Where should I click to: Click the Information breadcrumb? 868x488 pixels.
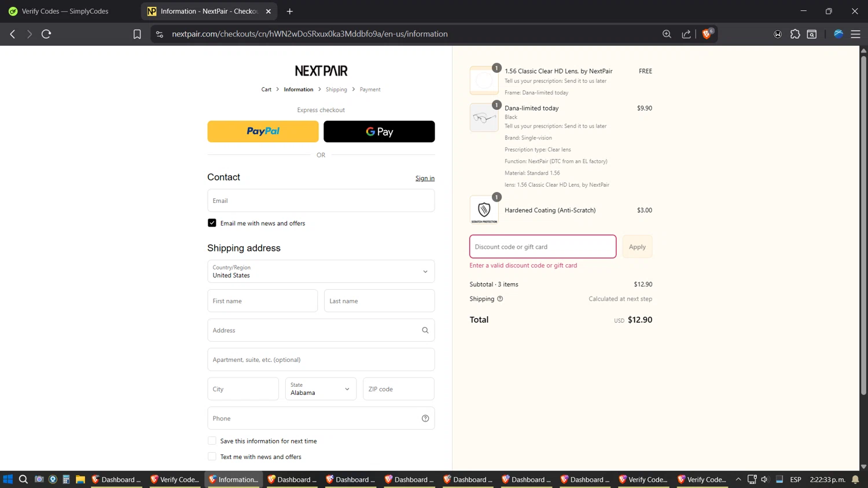299,90
